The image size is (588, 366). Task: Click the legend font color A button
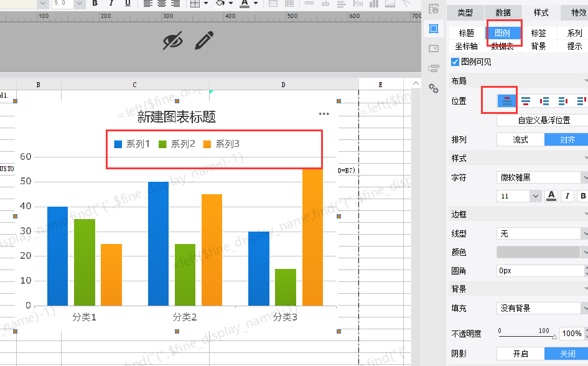[551, 195]
